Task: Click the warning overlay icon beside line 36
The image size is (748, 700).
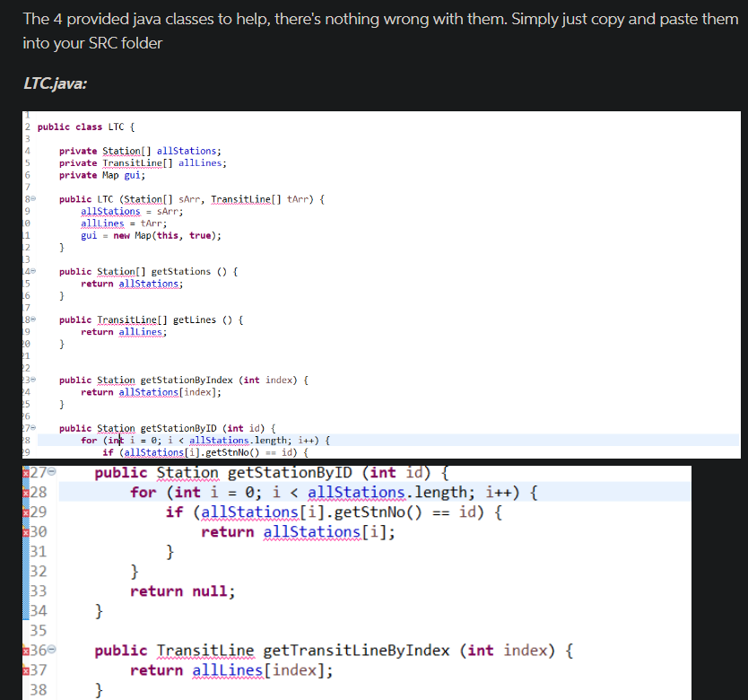Action: click(x=23, y=644)
